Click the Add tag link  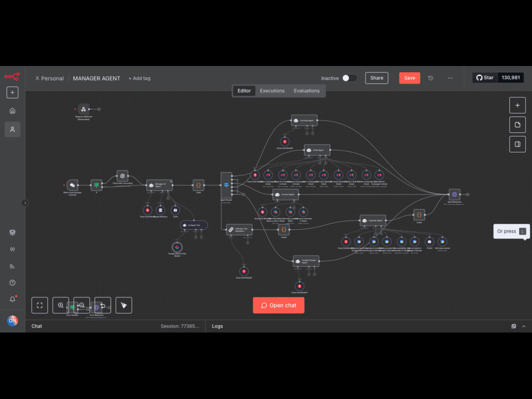(x=139, y=78)
